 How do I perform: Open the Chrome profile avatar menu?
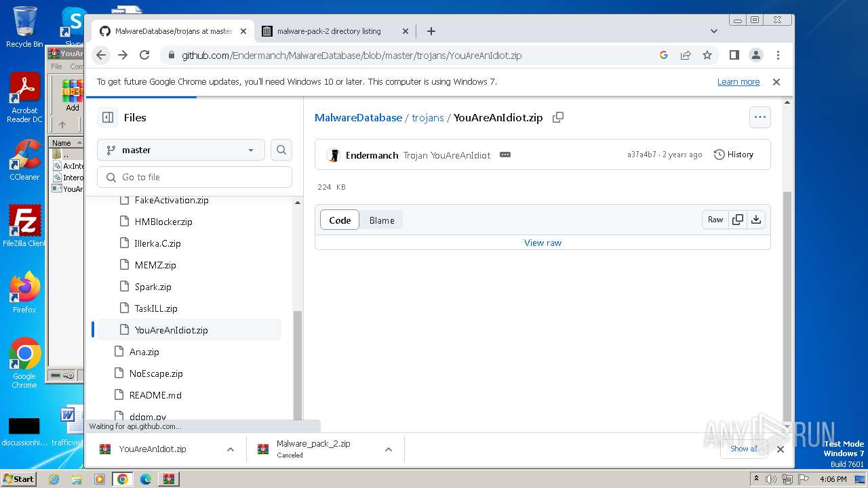coord(756,55)
